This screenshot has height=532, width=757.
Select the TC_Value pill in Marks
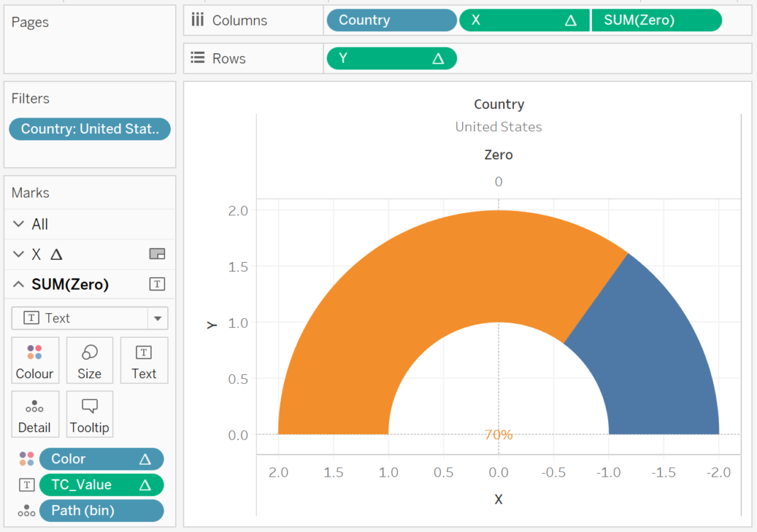[101, 485]
